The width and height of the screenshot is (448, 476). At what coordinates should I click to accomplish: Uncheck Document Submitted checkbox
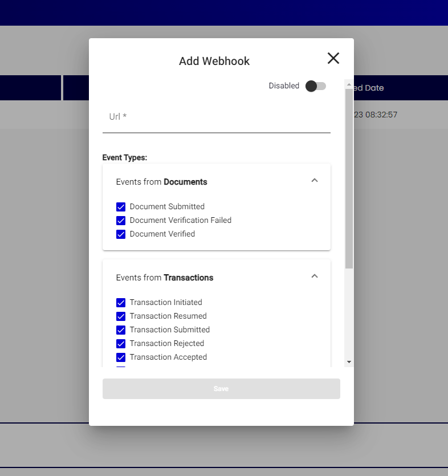[121, 207]
